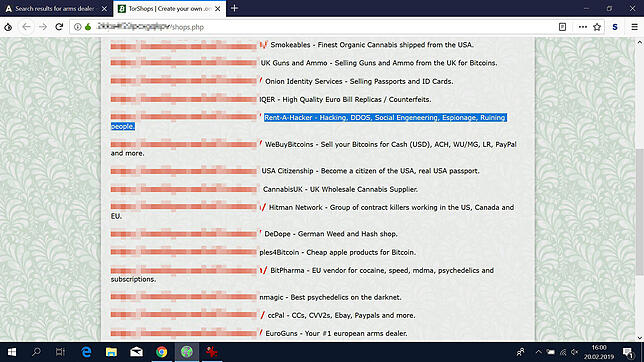Open Windows taskbar search

pos(37,352)
